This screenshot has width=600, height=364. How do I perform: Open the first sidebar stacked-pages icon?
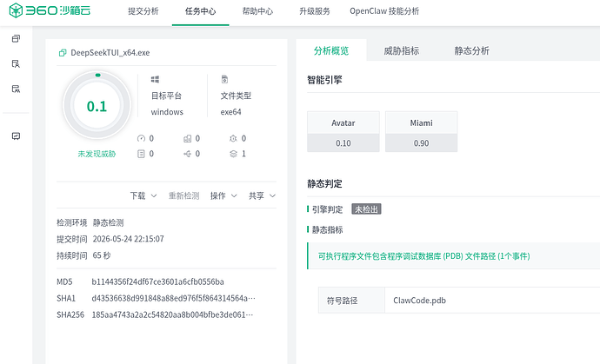[16, 38]
